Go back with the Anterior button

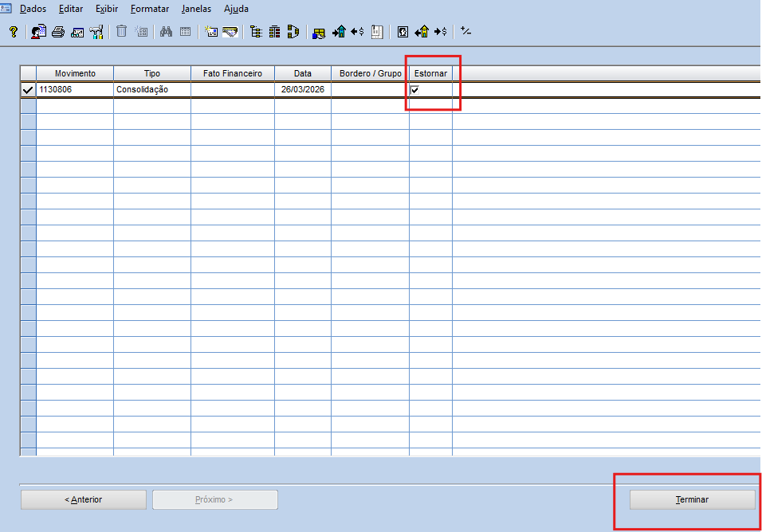[x=83, y=499]
